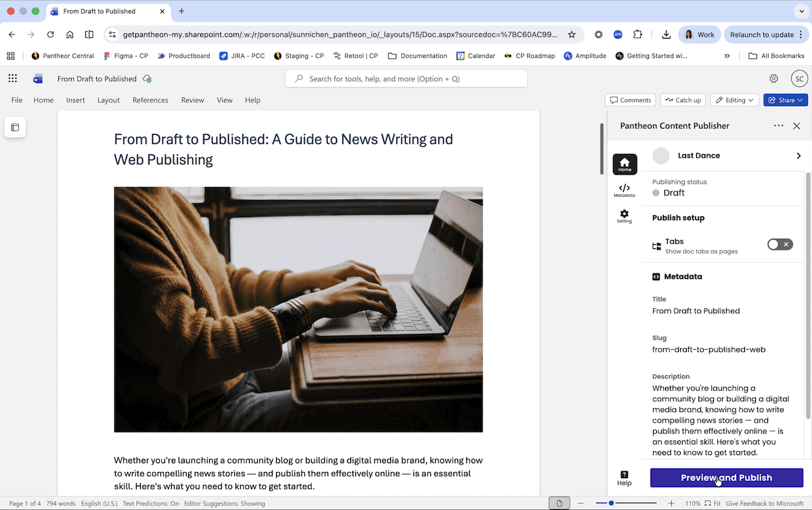Screen dimensions: 812x510
Task: Open Help in the Pantheon panel
Action: (x=624, y=478)
